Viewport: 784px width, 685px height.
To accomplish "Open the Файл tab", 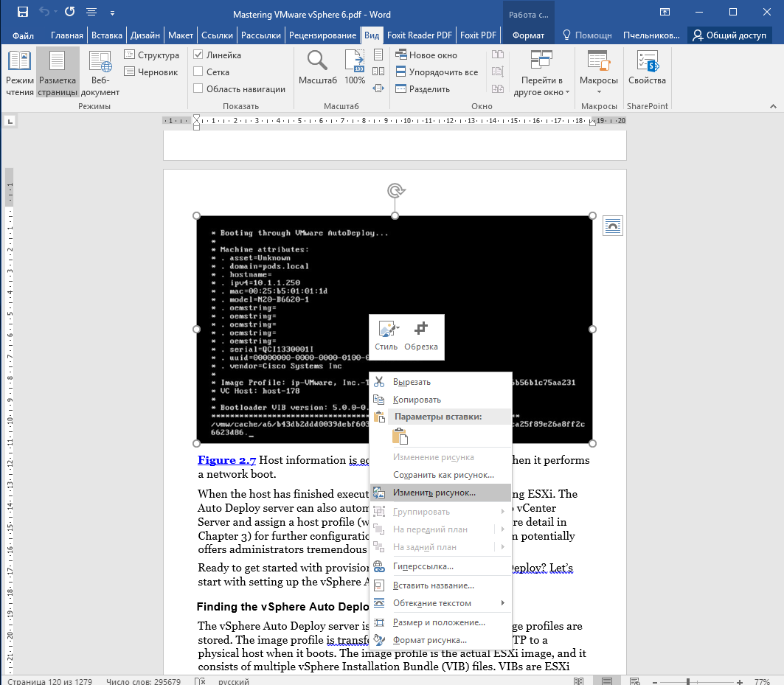I will 23,35.
